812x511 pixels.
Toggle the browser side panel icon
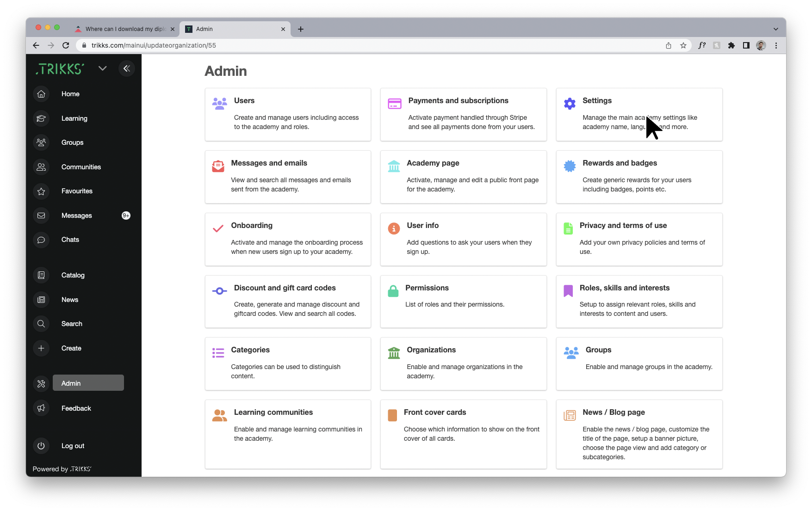coord(746,45)
